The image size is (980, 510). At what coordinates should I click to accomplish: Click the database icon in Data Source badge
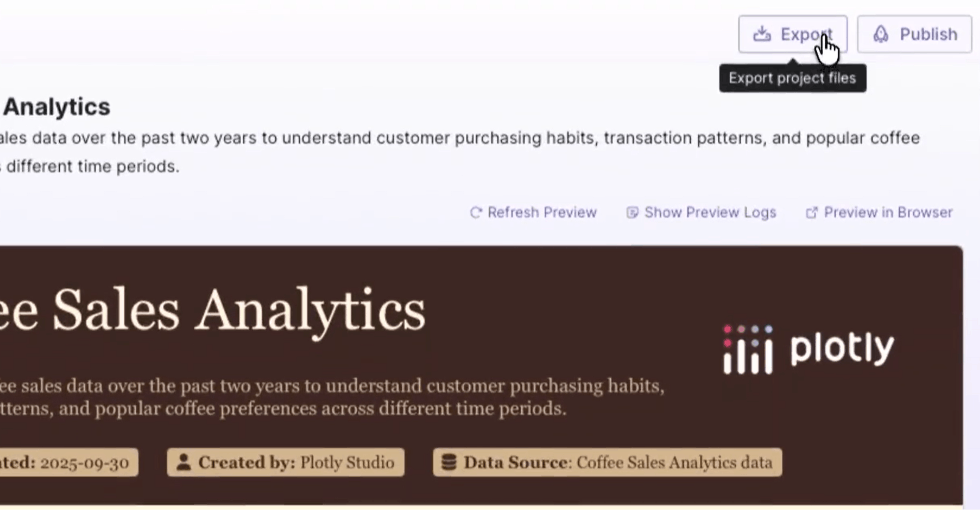(x=449, y=462)
